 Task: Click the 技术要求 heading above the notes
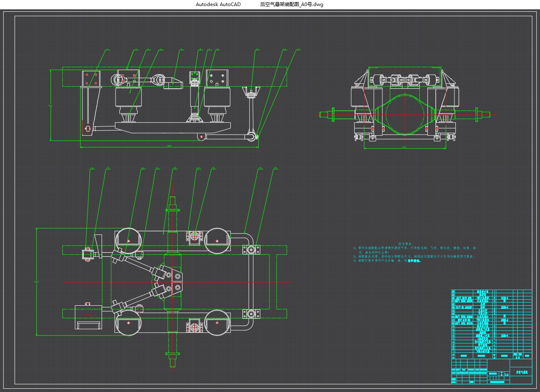tap(404, 243)
